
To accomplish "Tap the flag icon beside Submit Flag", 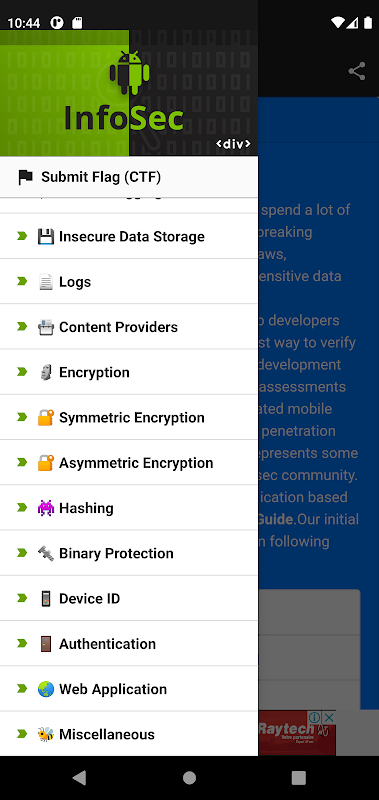I will (25, 177).
